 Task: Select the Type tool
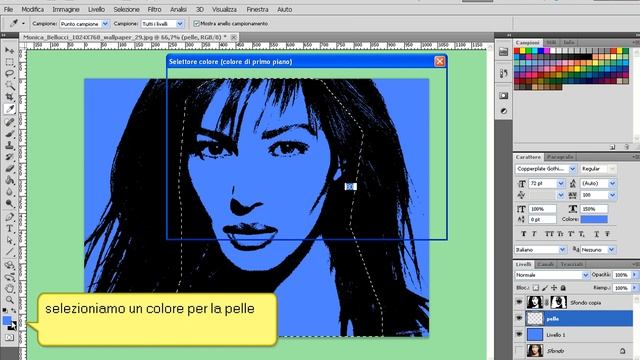click(9, 229)
